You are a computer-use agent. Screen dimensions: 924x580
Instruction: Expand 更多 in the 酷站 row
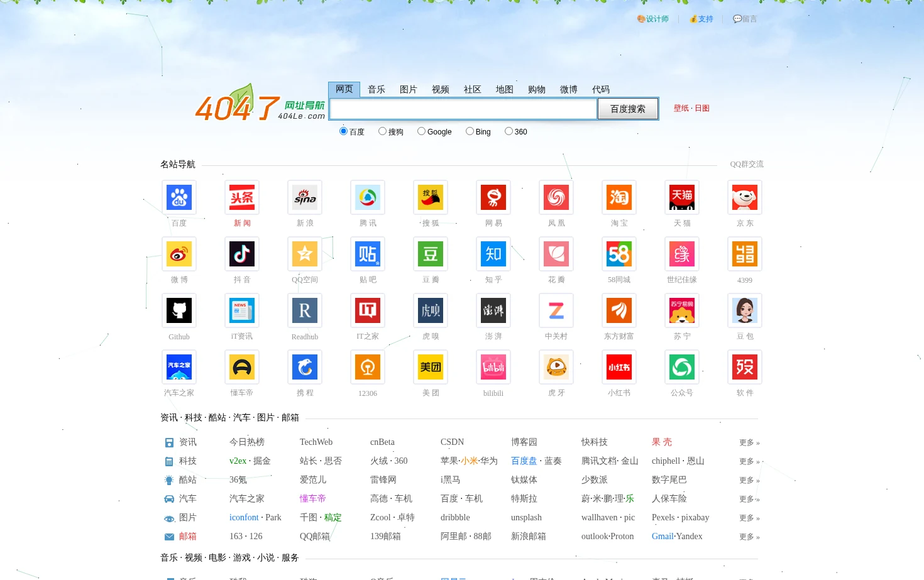coord(749,480)
